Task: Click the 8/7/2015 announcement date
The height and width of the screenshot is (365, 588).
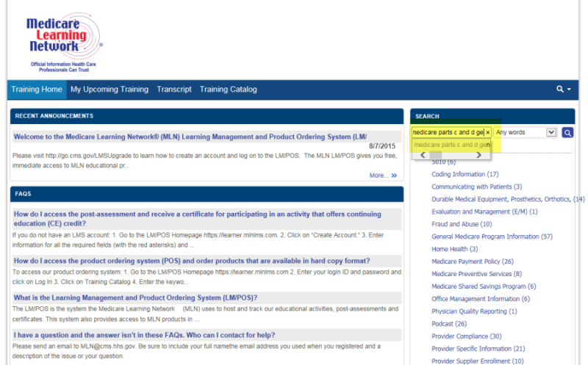Action: [382, 145]
